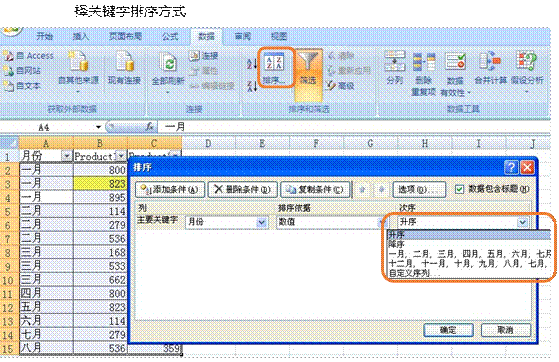Switch to the 数据 (Data) ribbon tab
The width and height of the screenshot is (559, 362).
tap(206, 36)
